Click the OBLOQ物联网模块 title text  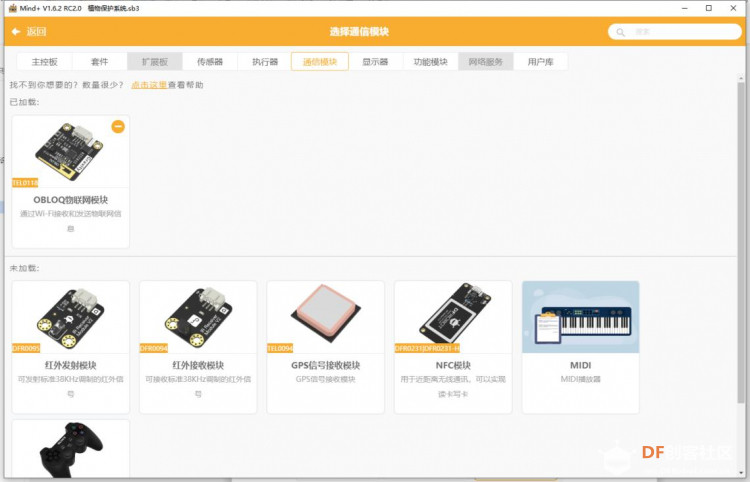point(70,200)
